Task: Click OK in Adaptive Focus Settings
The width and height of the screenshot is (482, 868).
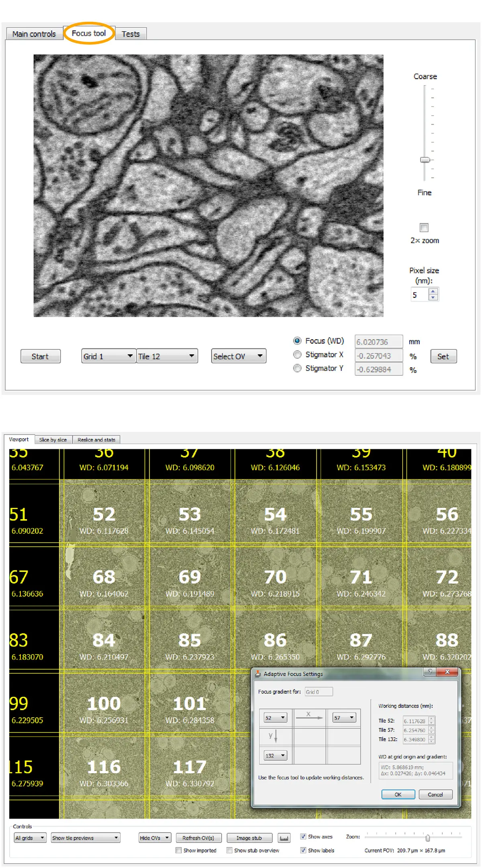Action: (398, 794)
